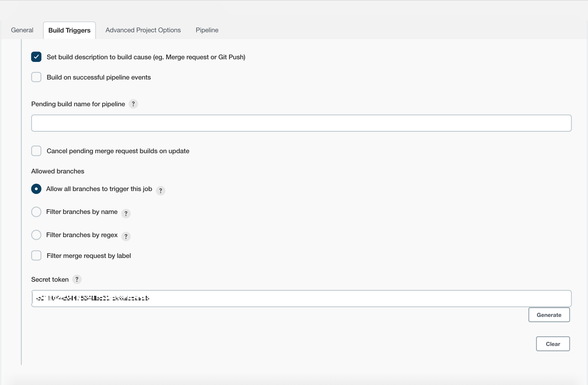This screenshot has width=588, height=385.
Task: Go to Advanced Project Options tab
Action: tap(143, 30)
